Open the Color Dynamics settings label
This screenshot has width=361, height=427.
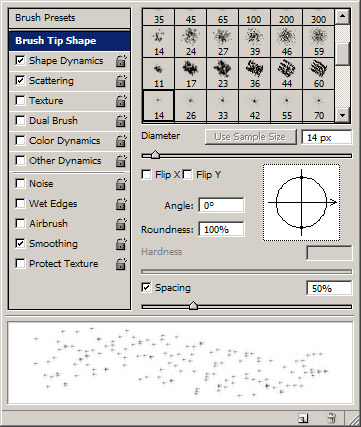point(64,141)
